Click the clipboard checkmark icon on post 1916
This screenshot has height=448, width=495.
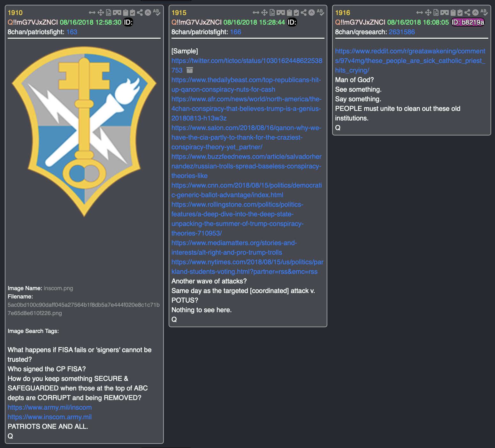(460, 12)
